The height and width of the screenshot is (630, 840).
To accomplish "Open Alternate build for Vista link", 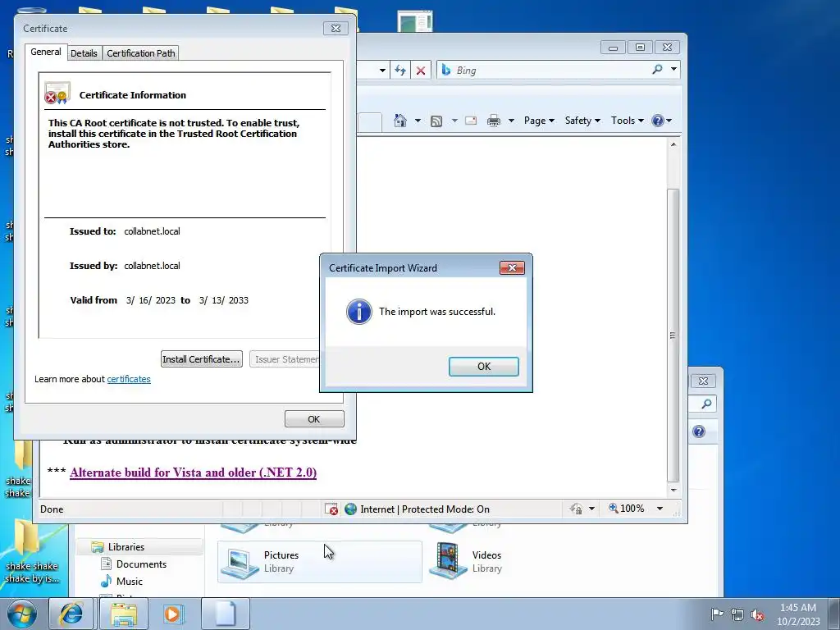I will click(x=193, y=472).
